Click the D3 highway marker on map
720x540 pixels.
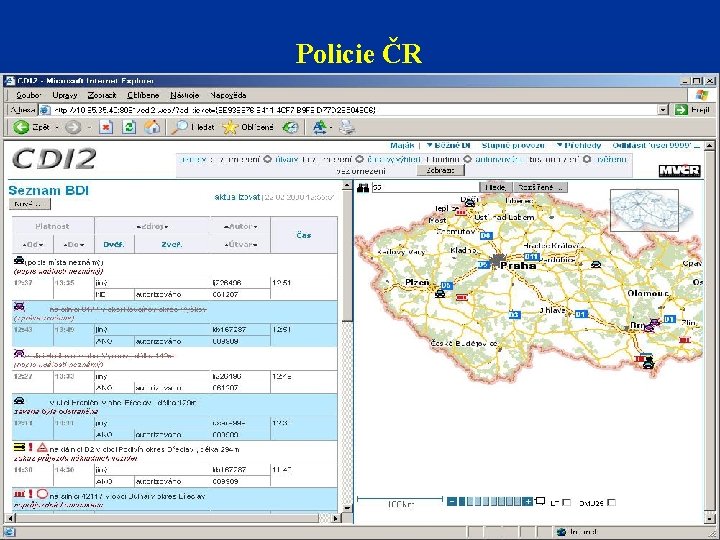coord(515,315)
